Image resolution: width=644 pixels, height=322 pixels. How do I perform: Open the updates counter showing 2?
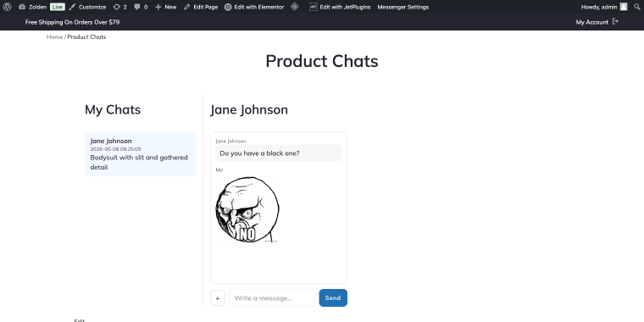coord(120,7)
